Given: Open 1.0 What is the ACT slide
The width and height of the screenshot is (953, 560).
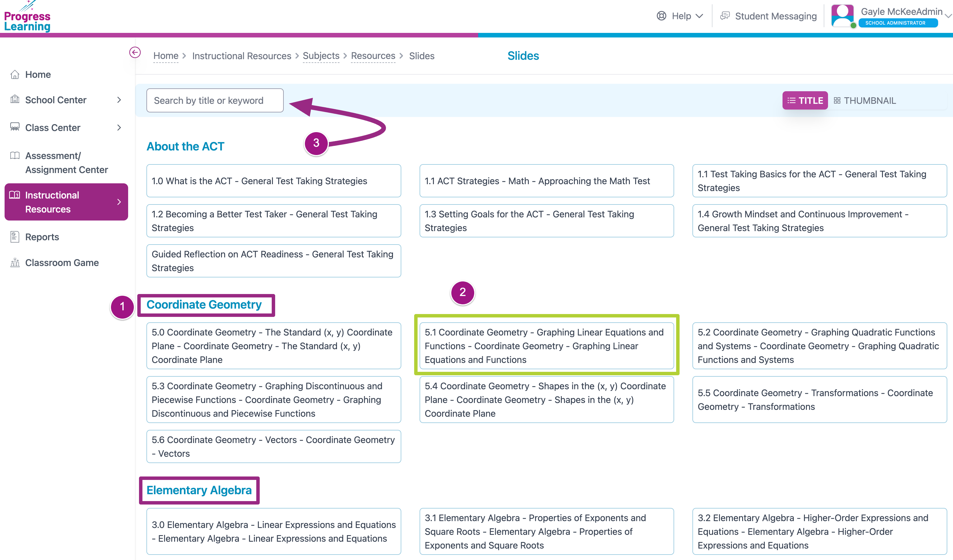Looking at the screenshot, I should 273,181.
